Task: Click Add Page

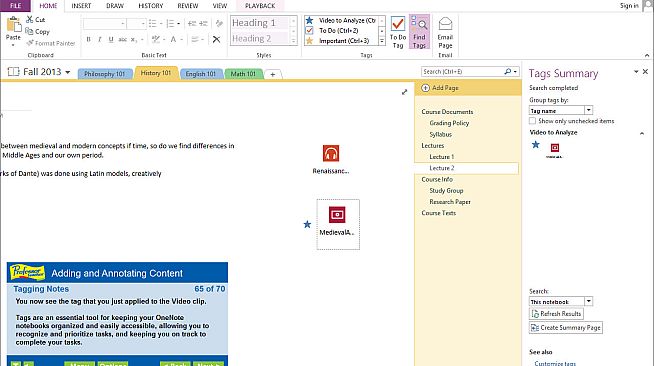Action: tap(440, 88)
